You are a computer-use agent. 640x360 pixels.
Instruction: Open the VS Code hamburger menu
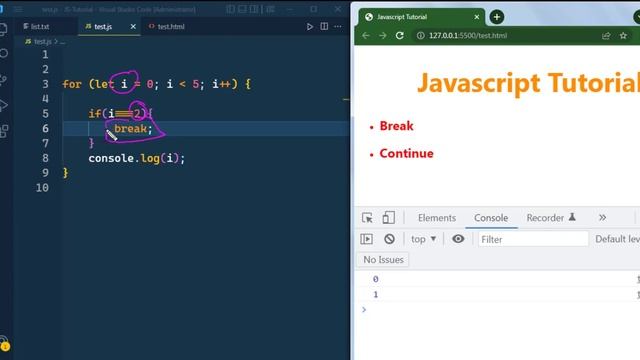tap(18, 9)
